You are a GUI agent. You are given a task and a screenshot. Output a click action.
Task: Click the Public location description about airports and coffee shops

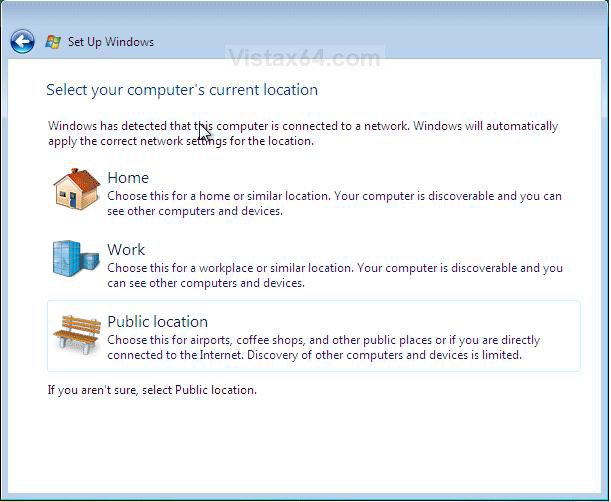pos(324,347)
